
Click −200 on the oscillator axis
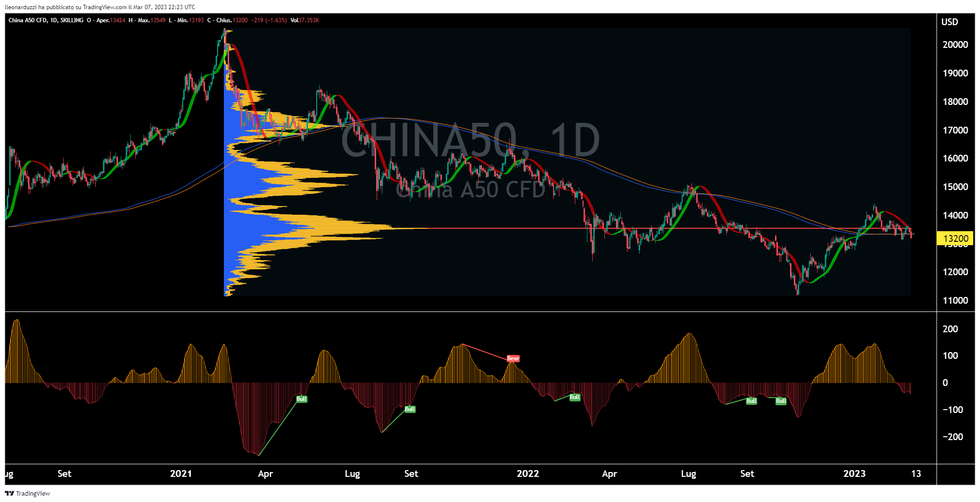pyautogui.click(x=952, y=437)
